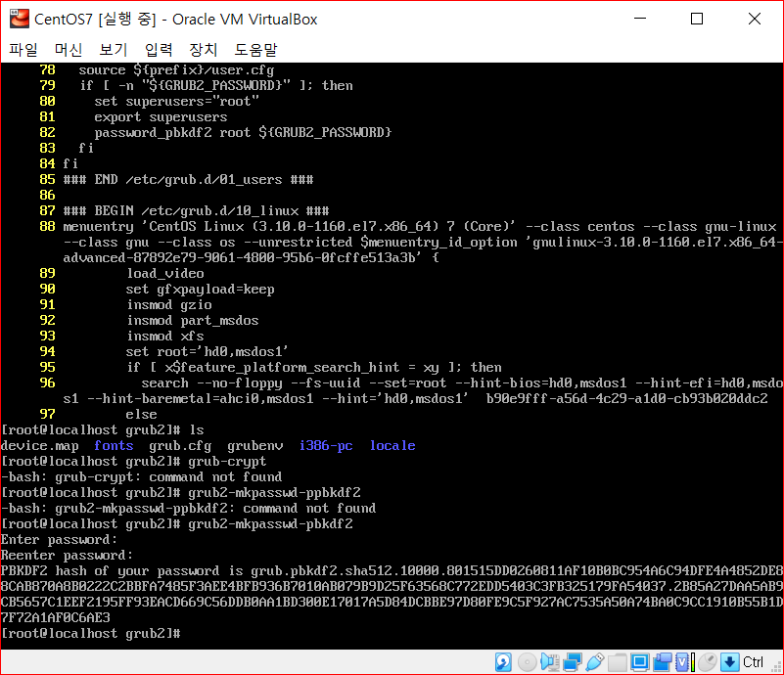Click the keyboard capture arrow icon
Viewport: 784px width, 675px height.
(x=729, y=662)
